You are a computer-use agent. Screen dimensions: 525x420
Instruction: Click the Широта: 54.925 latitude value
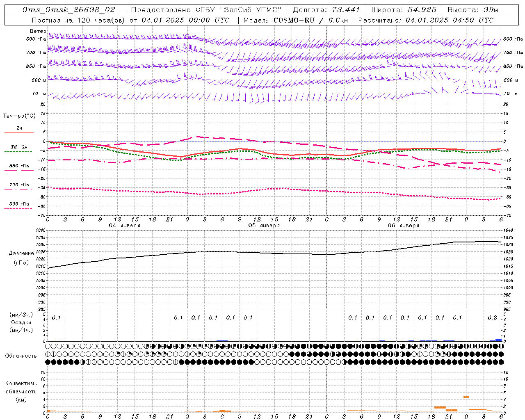point(404,10)
